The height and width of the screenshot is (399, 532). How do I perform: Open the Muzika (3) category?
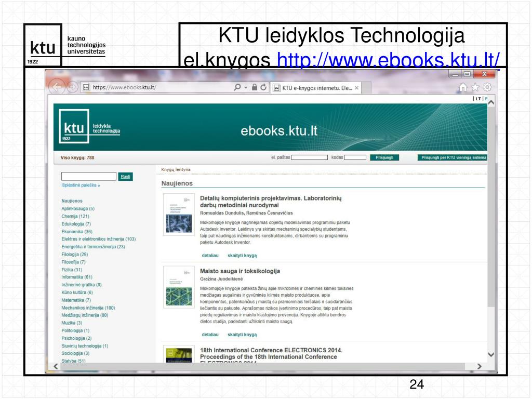[x=72, y=323]
